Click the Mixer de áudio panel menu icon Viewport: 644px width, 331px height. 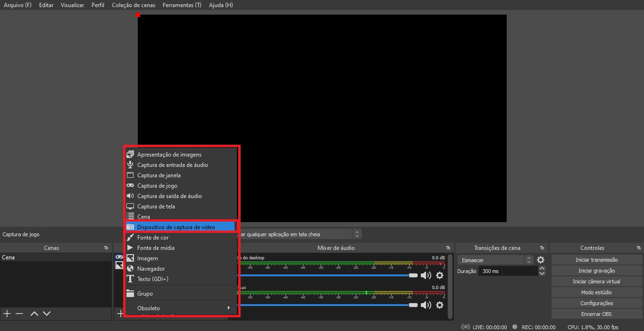coord(447,248)
